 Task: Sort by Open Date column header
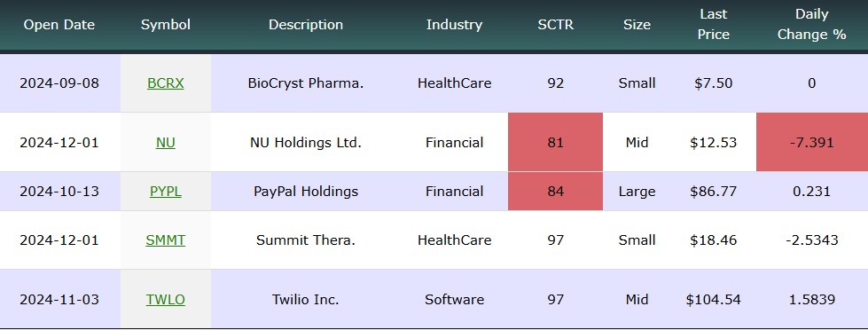(x=59, y=25)
